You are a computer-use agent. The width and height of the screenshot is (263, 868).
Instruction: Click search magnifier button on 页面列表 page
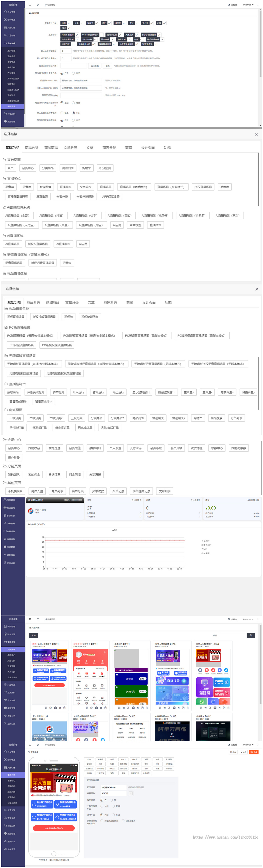pos(251,635)
